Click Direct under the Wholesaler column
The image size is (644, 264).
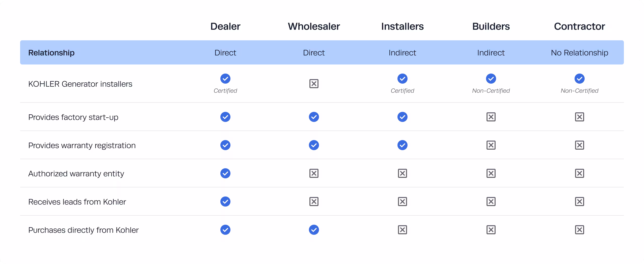(x=314, y=53)
